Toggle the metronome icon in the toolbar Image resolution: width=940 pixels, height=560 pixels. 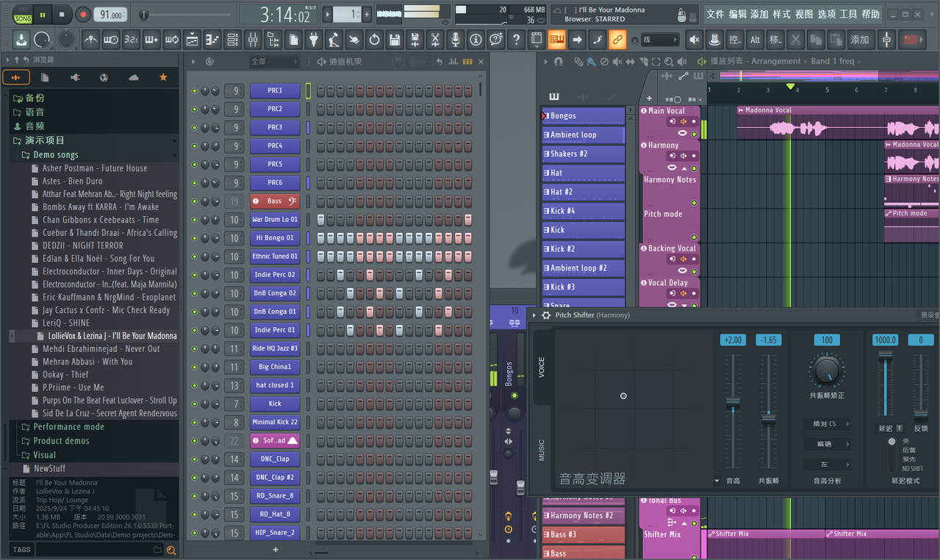[90, 39]
